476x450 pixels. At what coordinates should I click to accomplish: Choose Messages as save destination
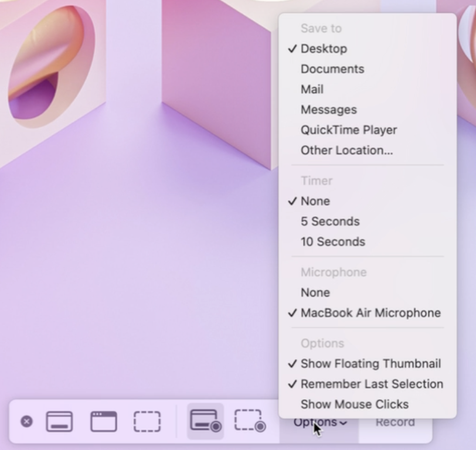(328, 110)
